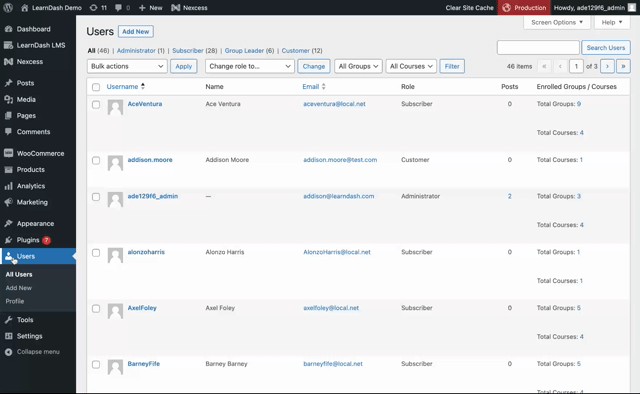
Task: Open the Screen Options tab
Action: click(557, 22)
